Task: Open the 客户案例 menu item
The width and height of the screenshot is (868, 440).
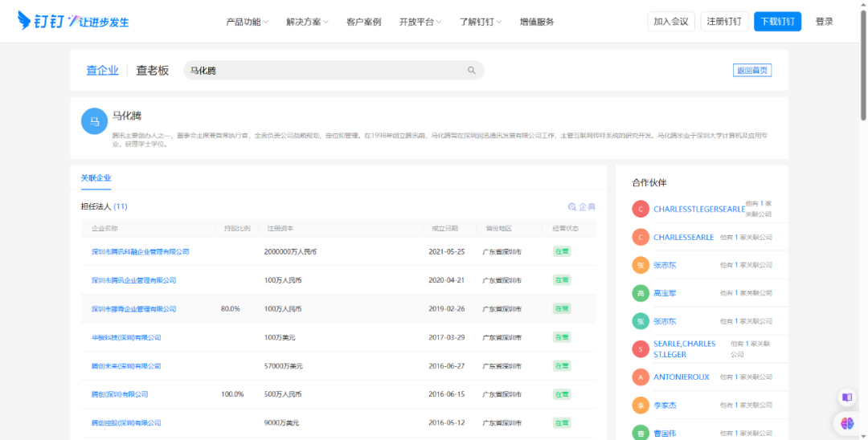Action: tap(364, 22)
